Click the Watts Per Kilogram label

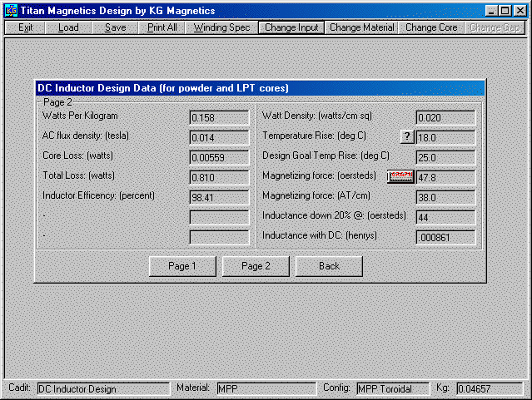pyautogui.click(x=80, y=116)
